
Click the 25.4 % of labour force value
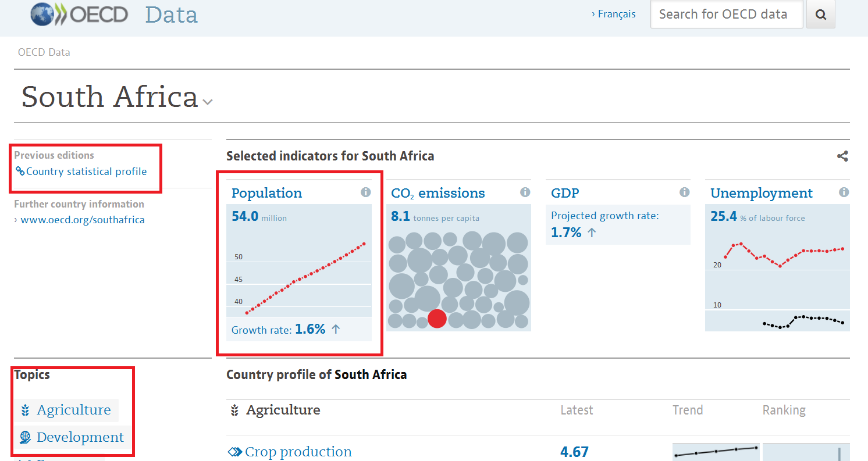[x=757, y=217]
